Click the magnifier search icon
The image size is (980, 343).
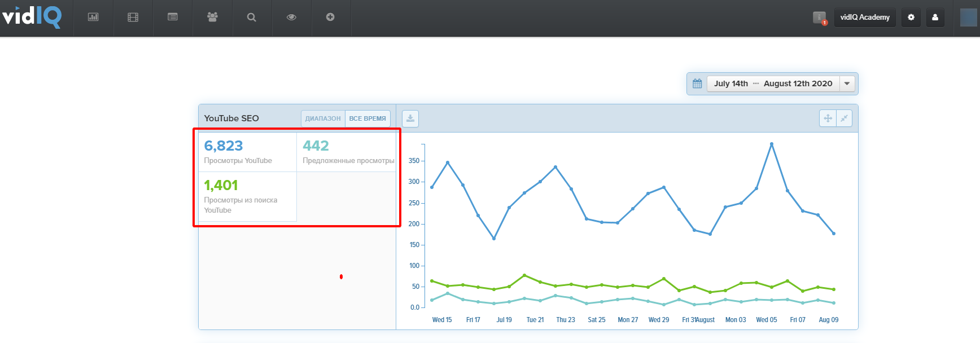(x=252, y=17)
